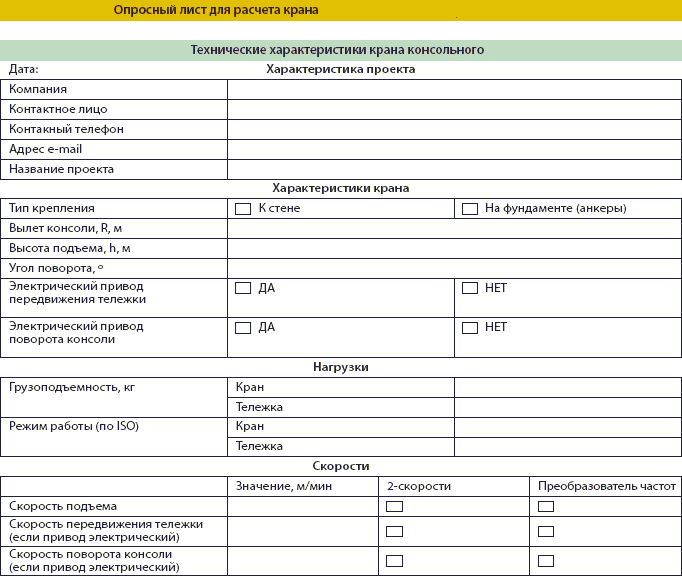Image resolution: width=682 pixels, height=576 pixels.
Task: Click the Режим работы Тележка value field
Action: point(568,447)
